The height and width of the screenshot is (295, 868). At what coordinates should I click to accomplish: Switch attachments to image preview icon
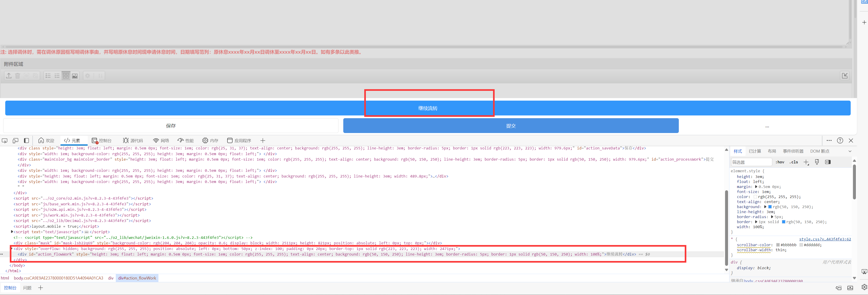click(x=75, y=76)
